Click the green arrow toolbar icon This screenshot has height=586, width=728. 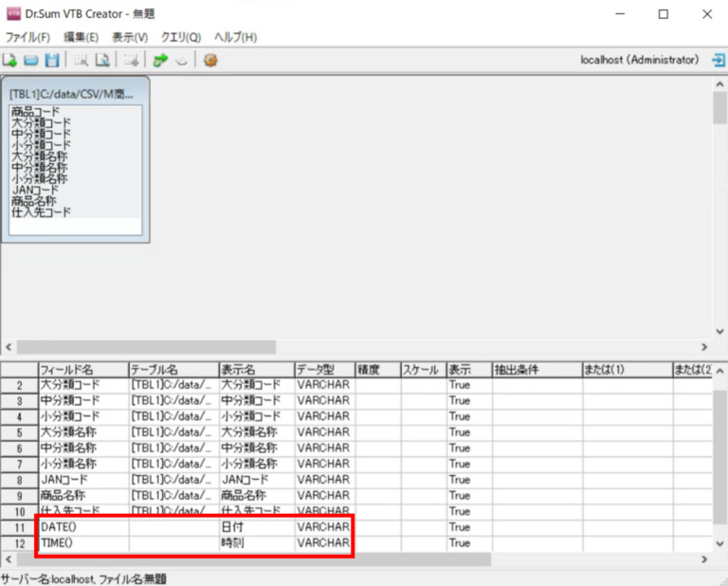pos(160,60)
